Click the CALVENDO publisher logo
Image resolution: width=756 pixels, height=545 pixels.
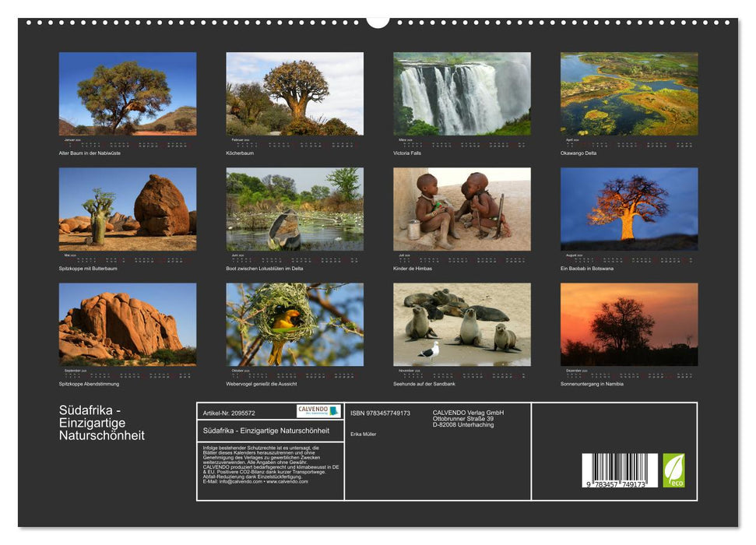coord(317,410)
